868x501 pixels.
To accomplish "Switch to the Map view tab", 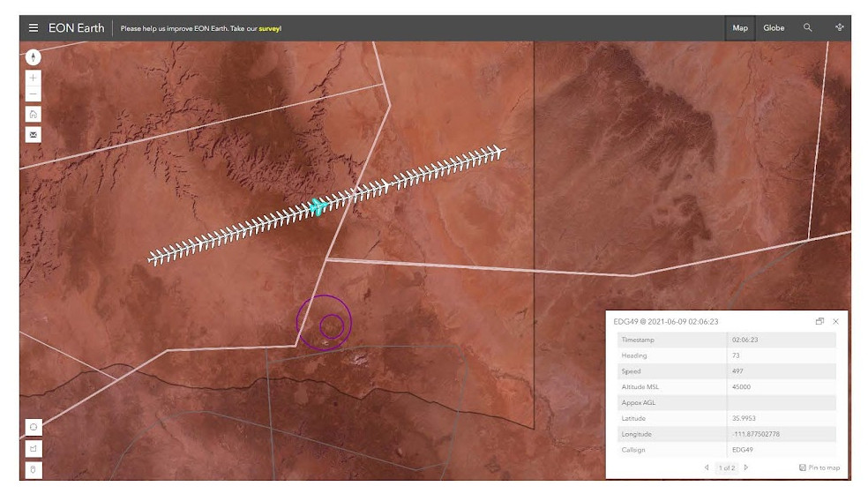I will (x=740, y=28).
